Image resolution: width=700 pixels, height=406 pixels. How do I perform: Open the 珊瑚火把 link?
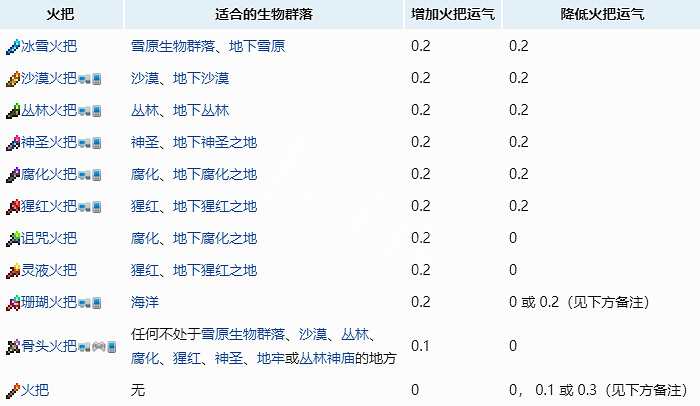point(49,302)
